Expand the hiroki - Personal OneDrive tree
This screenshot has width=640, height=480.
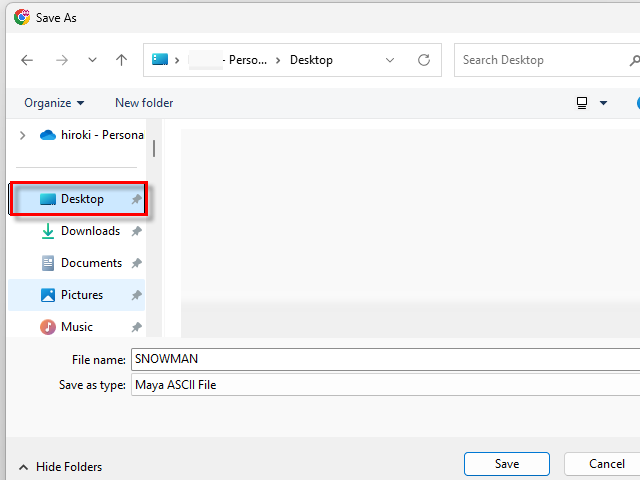click(22, 135)
